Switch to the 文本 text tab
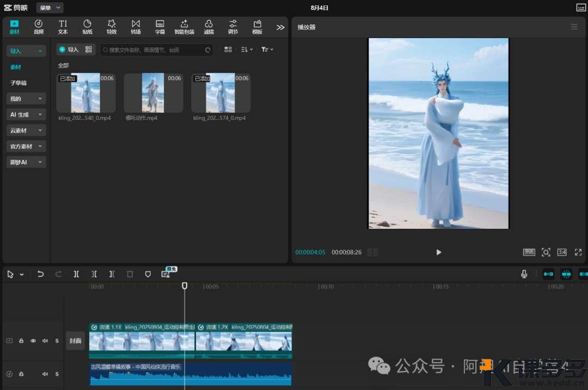Viewport: 588px width, 390px height. [x=63, y=27]
